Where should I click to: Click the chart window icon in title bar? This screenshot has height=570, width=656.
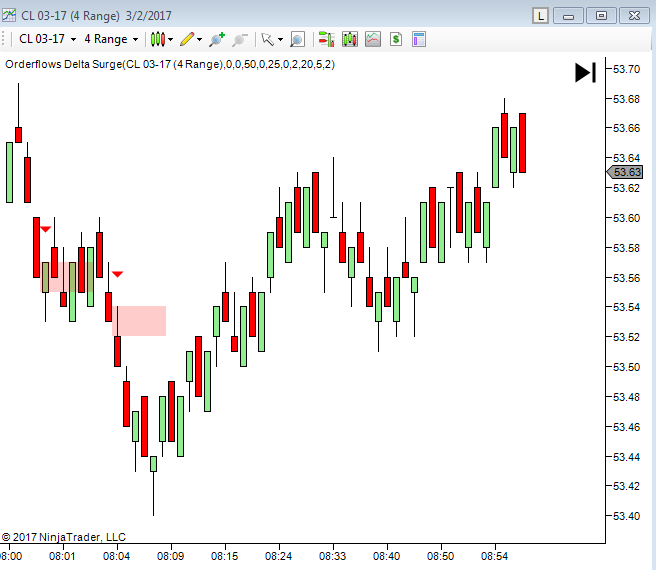tap(9, 15)
